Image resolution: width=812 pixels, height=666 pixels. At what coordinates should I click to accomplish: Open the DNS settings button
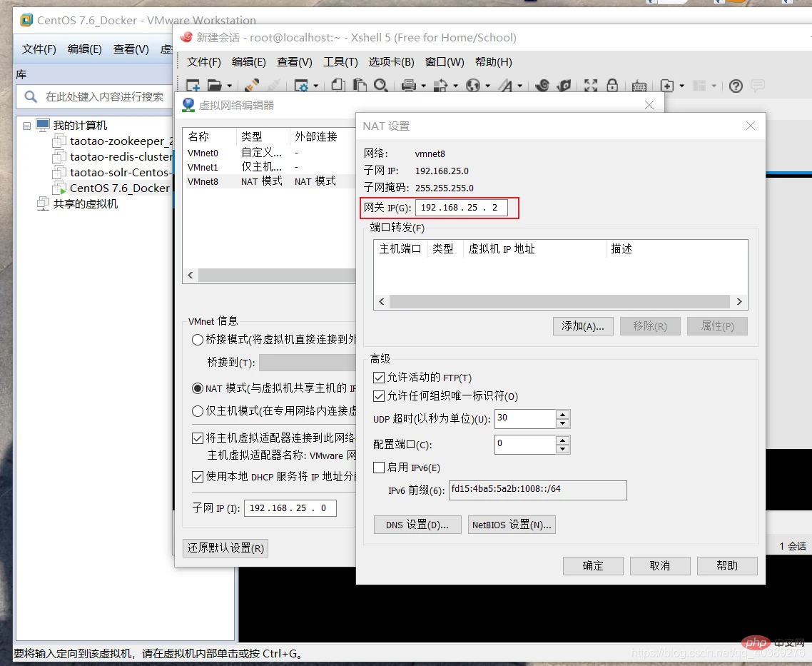(x=417, y=525)
